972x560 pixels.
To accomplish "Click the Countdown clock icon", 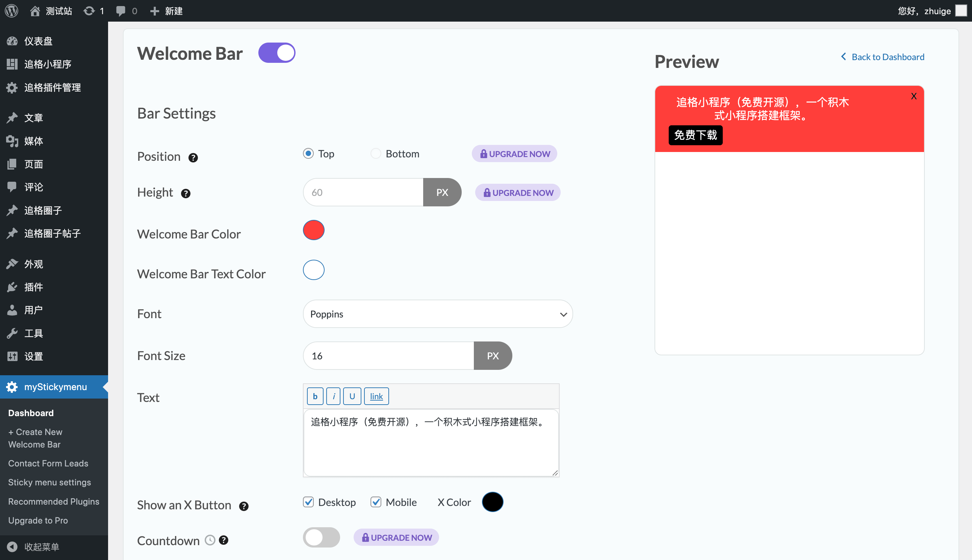I will [x=210, y=540].
